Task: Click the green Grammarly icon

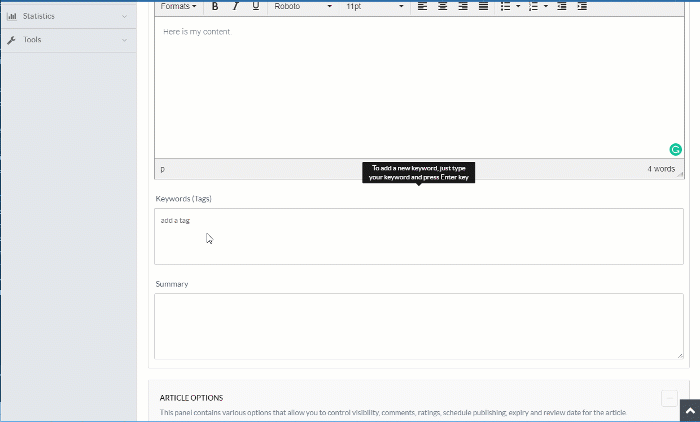Action: point(676,149)
